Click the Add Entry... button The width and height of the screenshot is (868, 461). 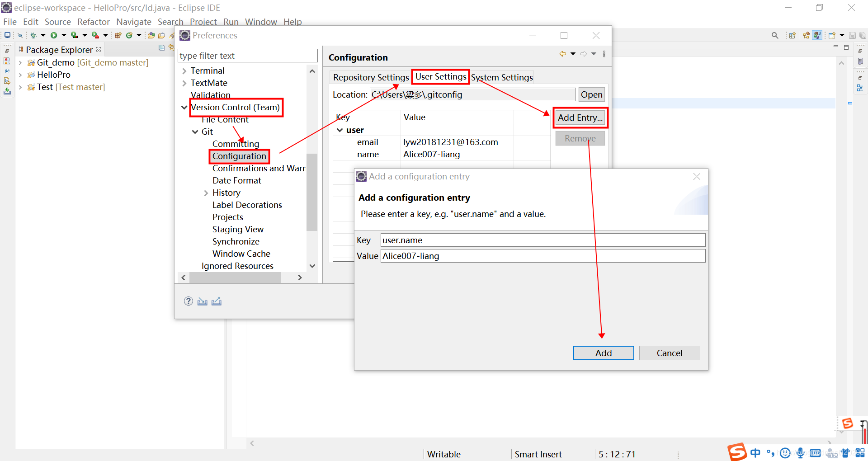(580, 118)
